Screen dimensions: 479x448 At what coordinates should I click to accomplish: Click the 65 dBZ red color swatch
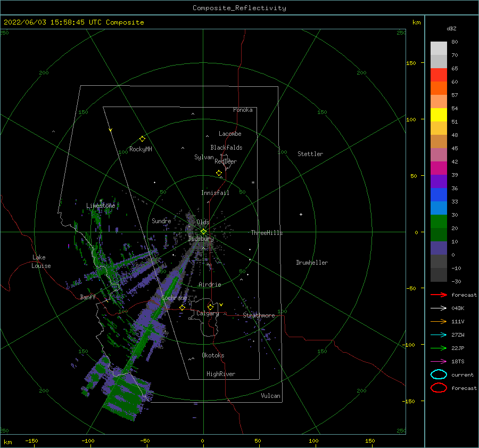[439, 75]
